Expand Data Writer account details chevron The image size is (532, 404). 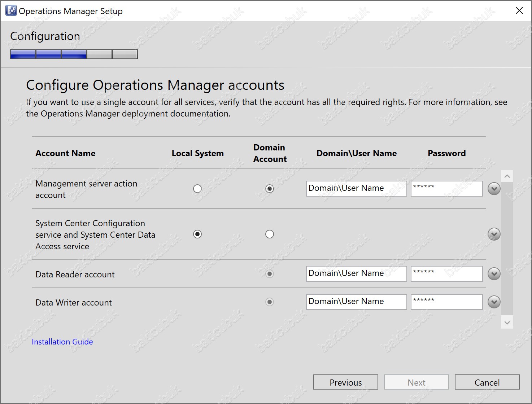tap(494, 302)
